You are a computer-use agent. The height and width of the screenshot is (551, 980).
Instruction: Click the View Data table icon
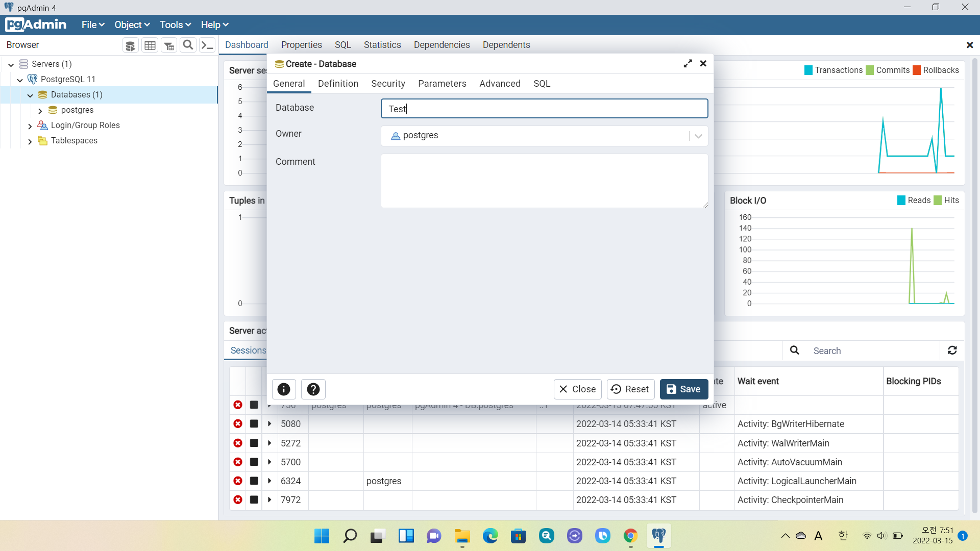coord(150,45)
